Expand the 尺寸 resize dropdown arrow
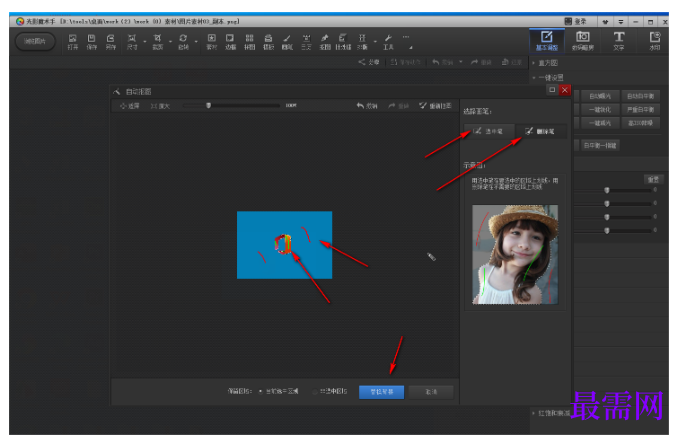 coord(145,42)
